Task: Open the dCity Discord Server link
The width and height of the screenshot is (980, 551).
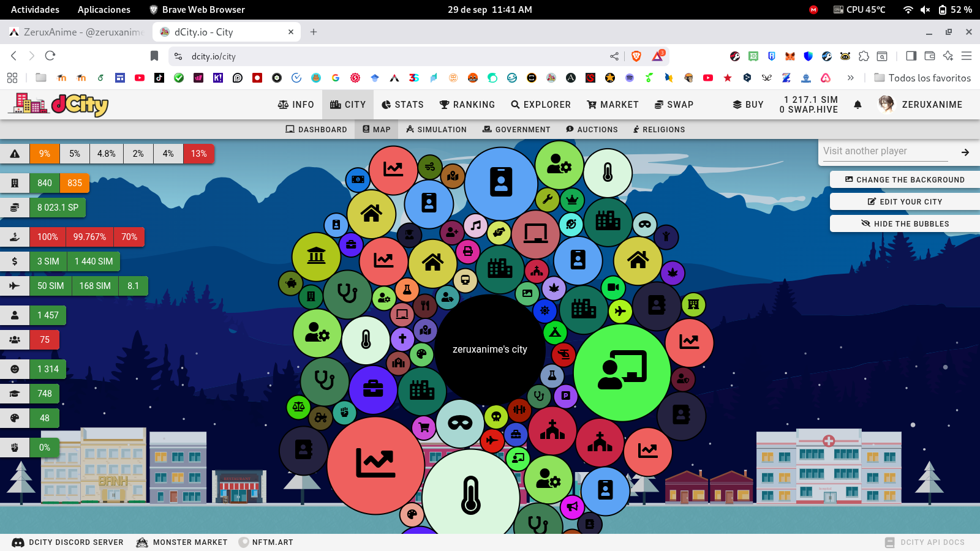Action: (x=68, y=542)
